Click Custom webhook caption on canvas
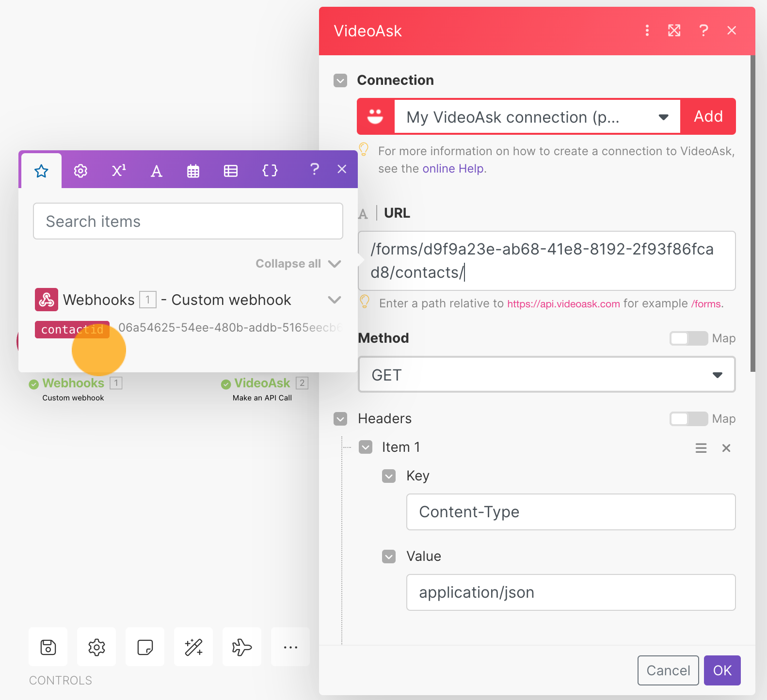Image resolution: width=767 pixels, height=700 pixels. point(73,398)
